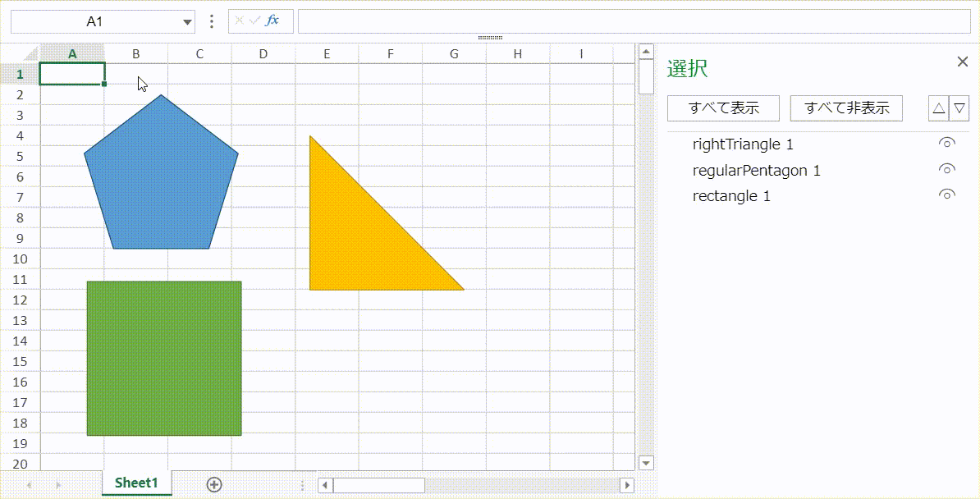Expand the formula bar using the resize handle
This screenshot has height=499, width=980.
(x=490, y=38)
